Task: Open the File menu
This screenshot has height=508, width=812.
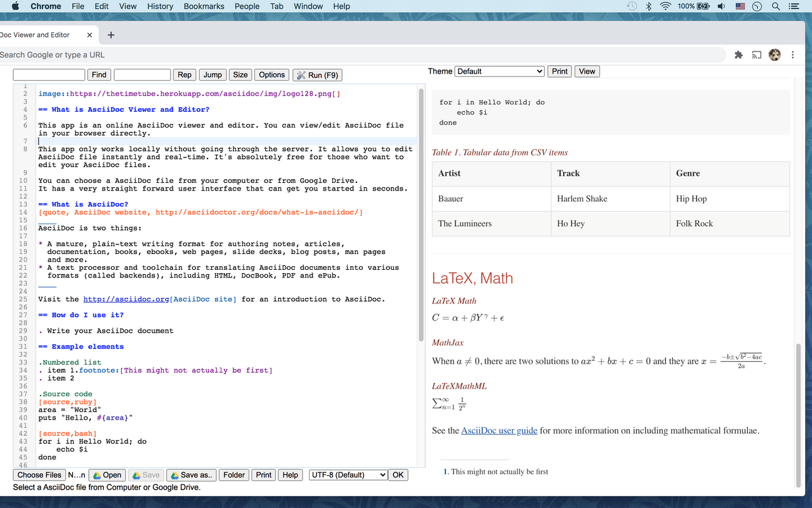Action: click(78, 6)
